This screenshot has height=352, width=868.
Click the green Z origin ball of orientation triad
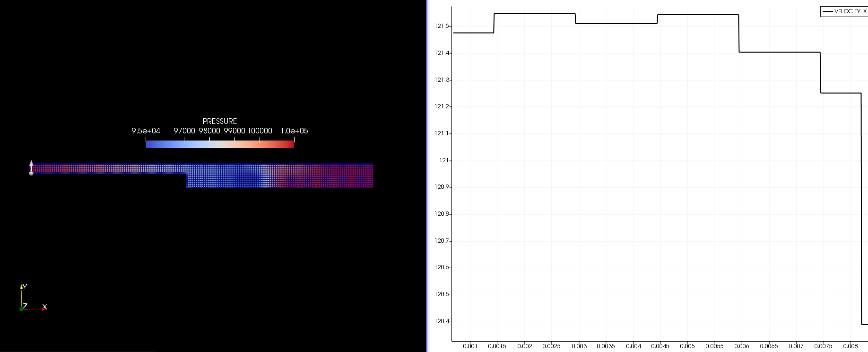(21, 309)
